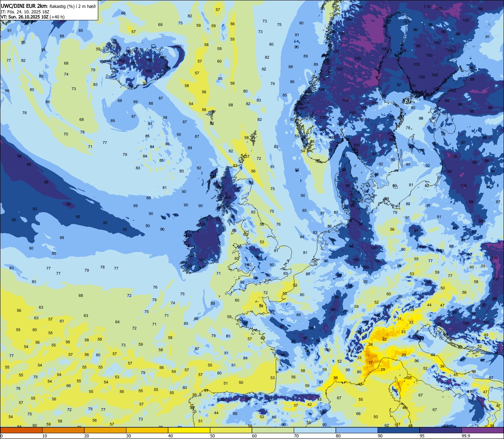Image resolution: width=504 pixels, height=439 pixels.
Task: Click the '60' tick label on the legend bar
Action: [254, 436]
